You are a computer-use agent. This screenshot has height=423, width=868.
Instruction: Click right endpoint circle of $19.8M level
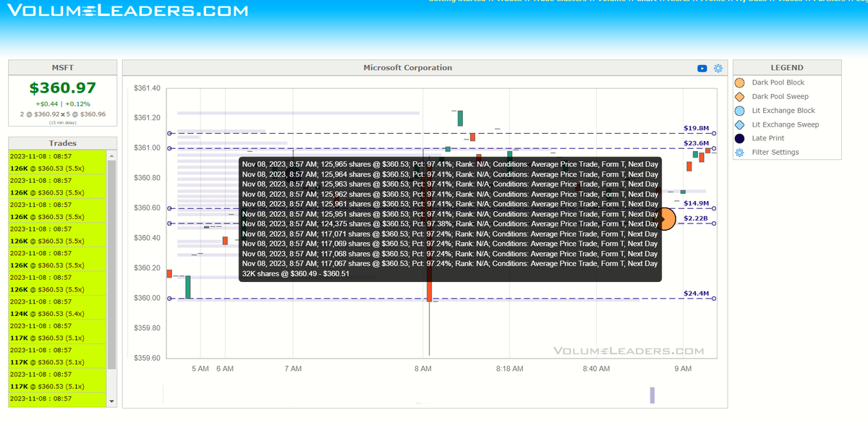click(714, 133)
